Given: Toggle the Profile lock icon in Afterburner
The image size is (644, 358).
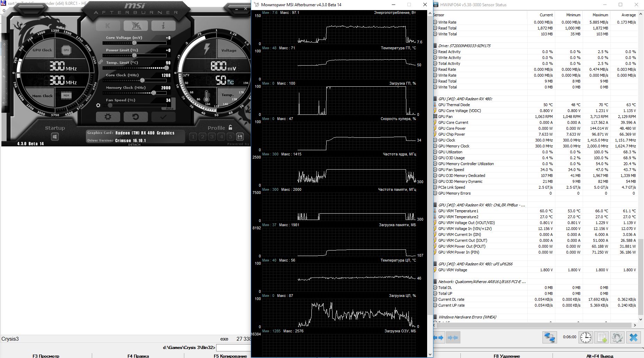Looking at the screenshot, I should click(230, 127).
